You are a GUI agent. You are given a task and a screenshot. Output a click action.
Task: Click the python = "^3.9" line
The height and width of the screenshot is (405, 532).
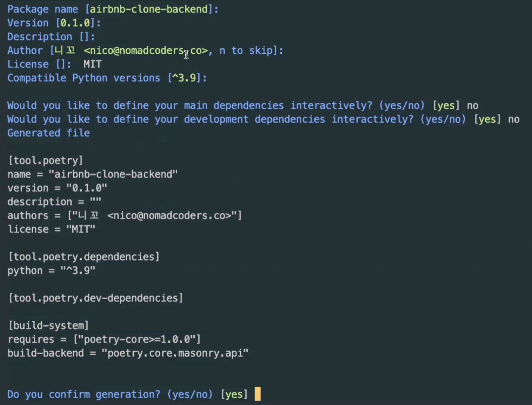[51, 270]
